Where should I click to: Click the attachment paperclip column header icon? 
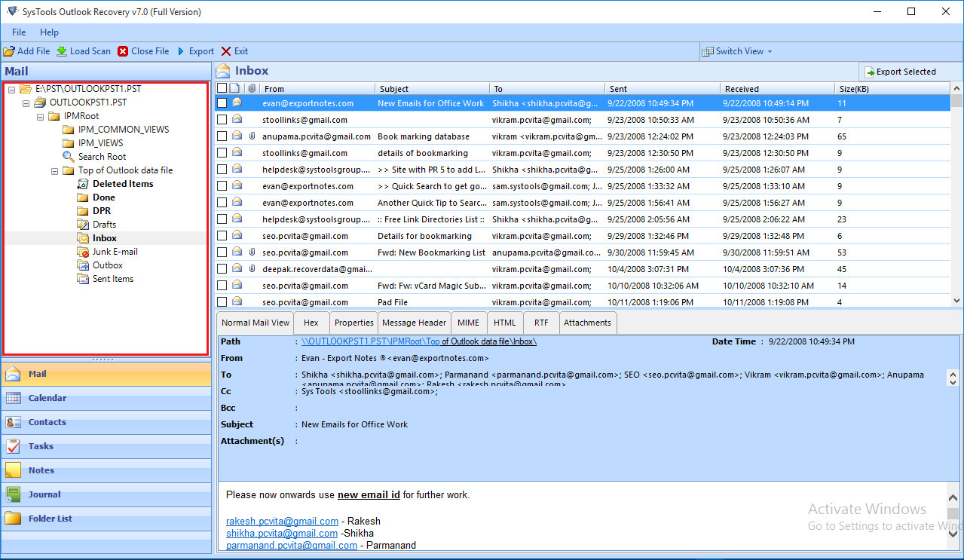252,88
